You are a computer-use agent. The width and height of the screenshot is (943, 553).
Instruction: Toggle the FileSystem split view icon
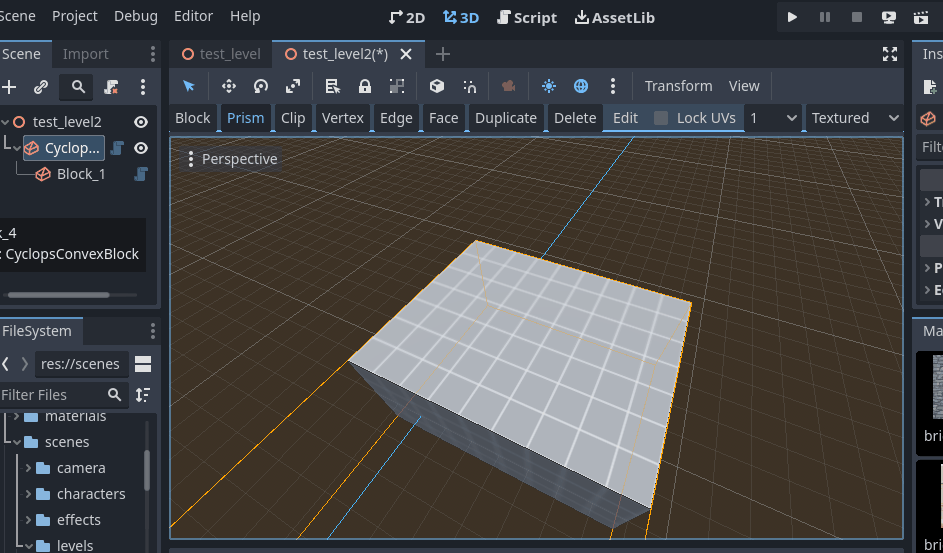[x=143, y=364]
